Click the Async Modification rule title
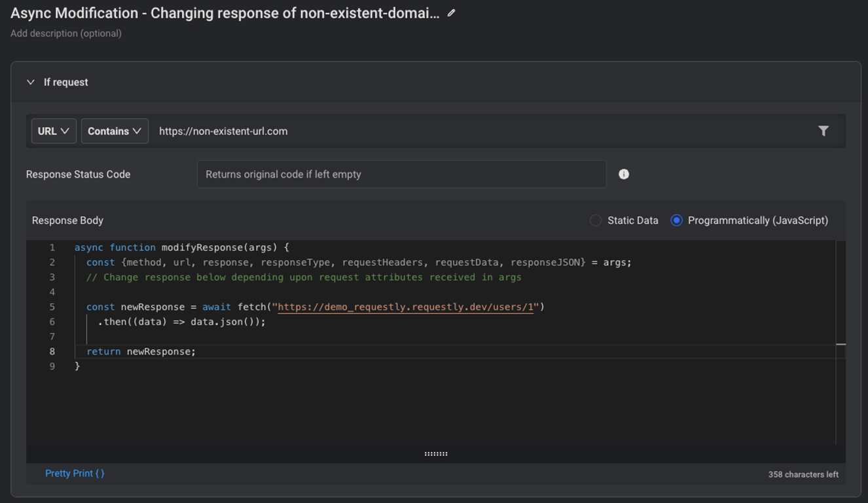Image resolution: width=868 pixels, height=503 pixels. (223, 12)
